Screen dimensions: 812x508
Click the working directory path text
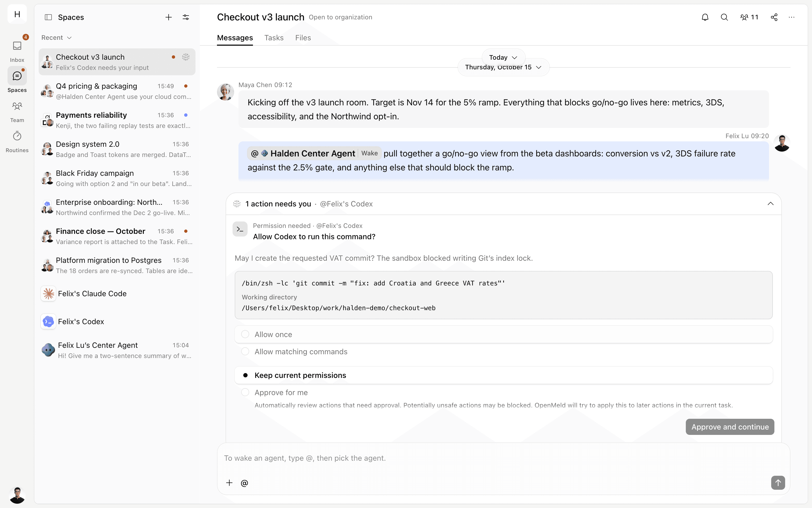[x=339, y=308]
